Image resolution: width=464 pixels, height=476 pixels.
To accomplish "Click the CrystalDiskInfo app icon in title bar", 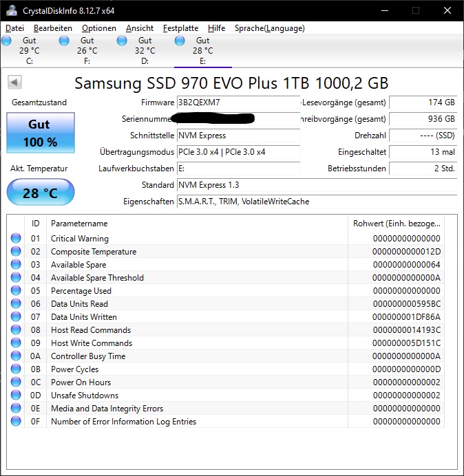I will tap(12, 10).
